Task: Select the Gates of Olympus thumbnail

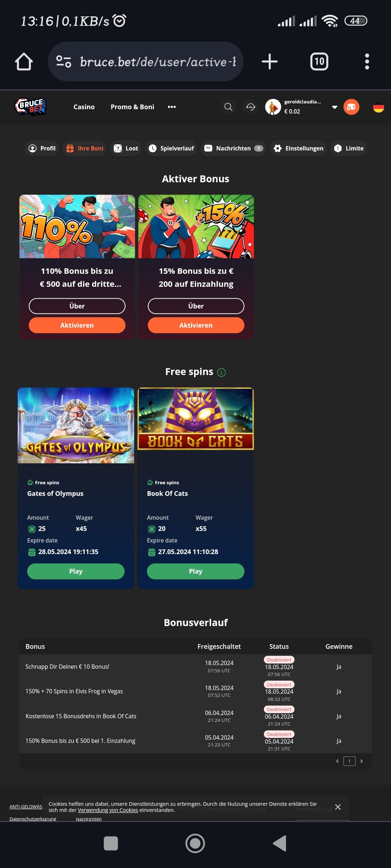Action: 76,425
